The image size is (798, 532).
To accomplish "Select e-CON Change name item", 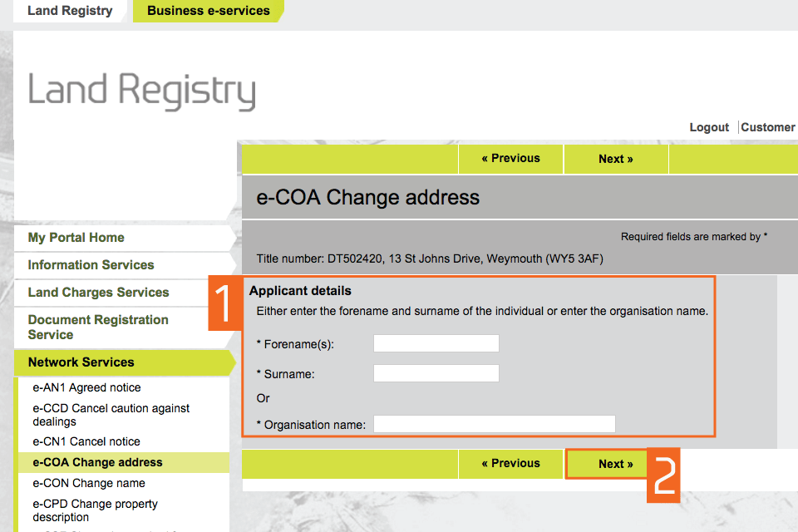I will point(89,483).
